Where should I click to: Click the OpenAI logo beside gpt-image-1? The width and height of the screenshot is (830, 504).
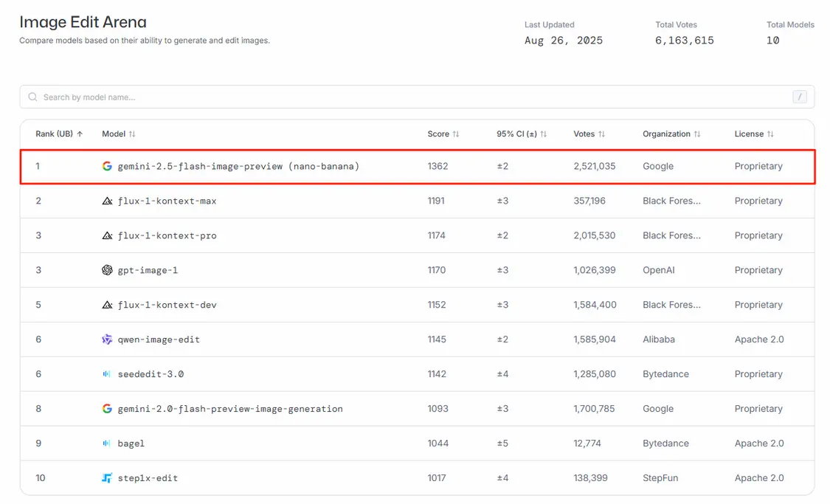107,271
